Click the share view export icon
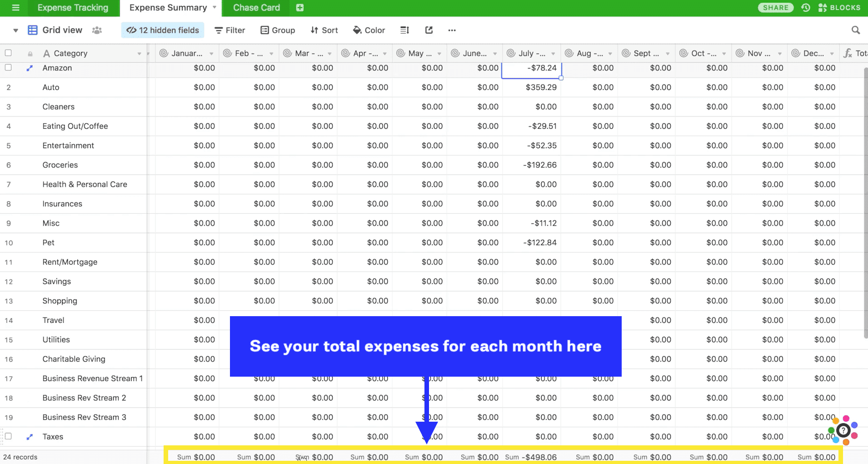 pyautogui.click(x=429, y=30)
